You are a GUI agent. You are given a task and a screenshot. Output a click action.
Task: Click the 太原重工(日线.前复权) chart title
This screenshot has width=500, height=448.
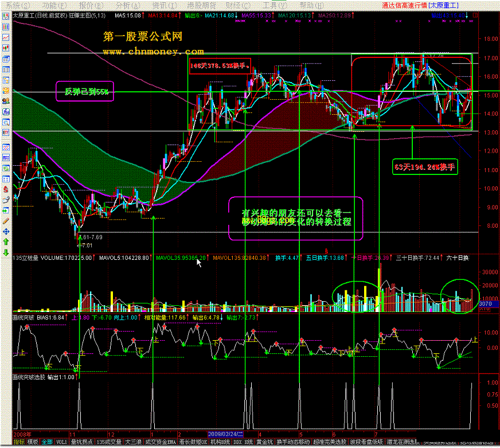point(41,15)
